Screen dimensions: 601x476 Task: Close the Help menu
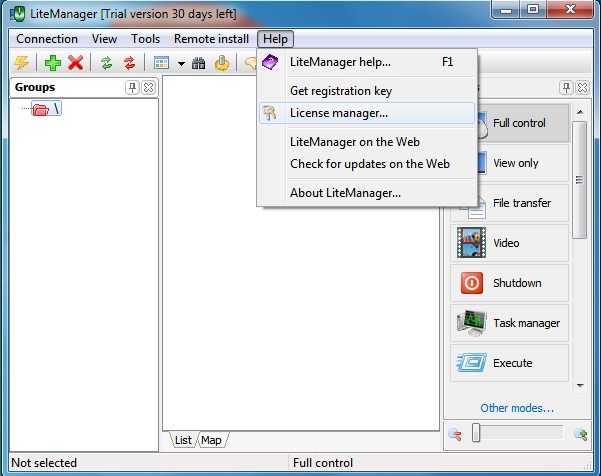pos(275,39)
